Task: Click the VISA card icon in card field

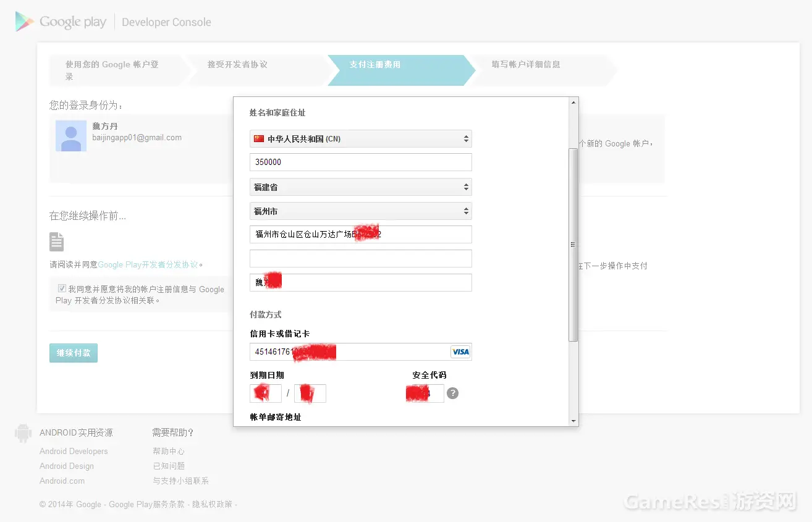Action: 460,352
